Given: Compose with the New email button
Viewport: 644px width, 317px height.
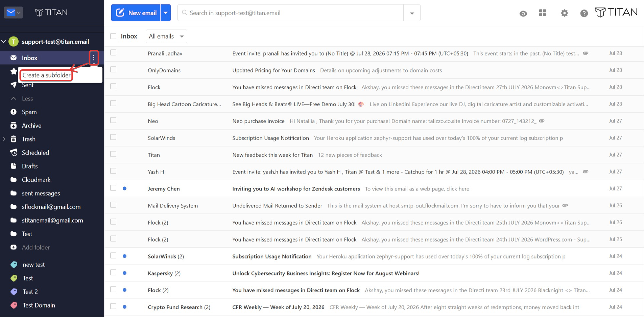Looking at the screenshot, I should click(x=136, y=13).
